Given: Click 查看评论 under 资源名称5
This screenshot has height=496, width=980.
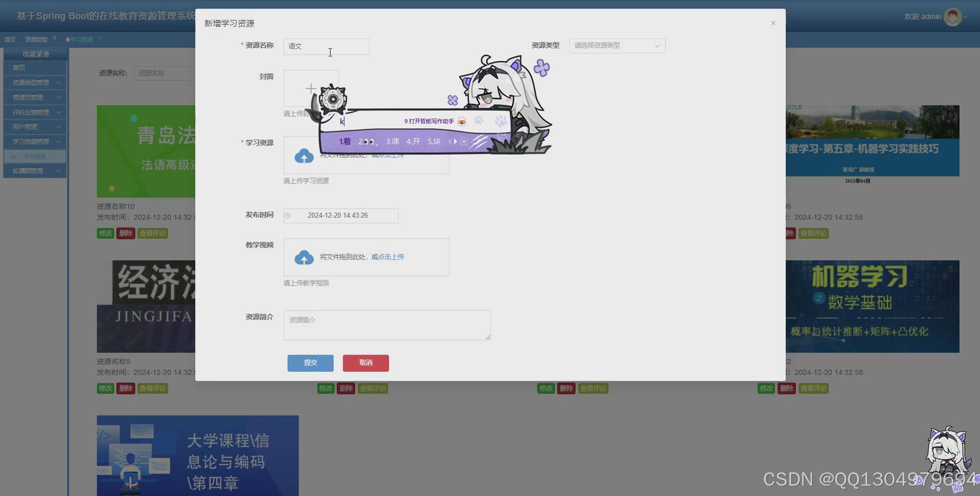Looking at the screenshot, I should click(x=153, y=388).
